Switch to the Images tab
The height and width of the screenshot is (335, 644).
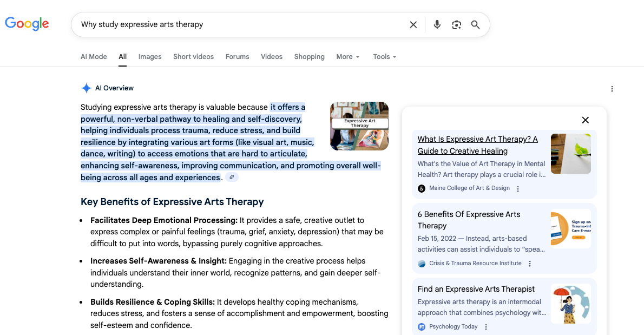(x=150, y=57)
